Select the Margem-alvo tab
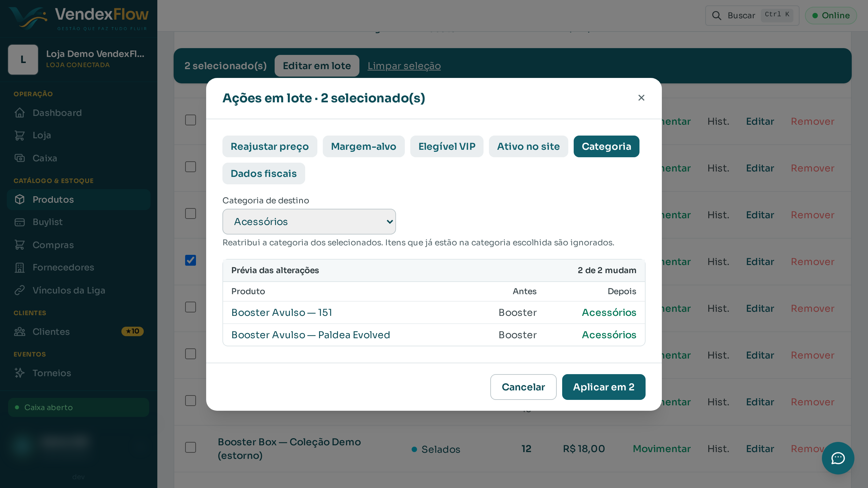 pos(363,146)
